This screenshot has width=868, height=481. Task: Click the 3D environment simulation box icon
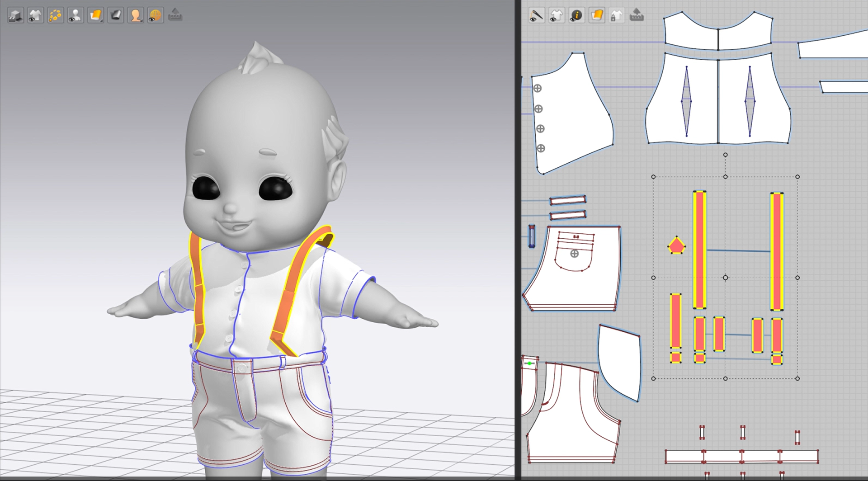coord(15,15)
